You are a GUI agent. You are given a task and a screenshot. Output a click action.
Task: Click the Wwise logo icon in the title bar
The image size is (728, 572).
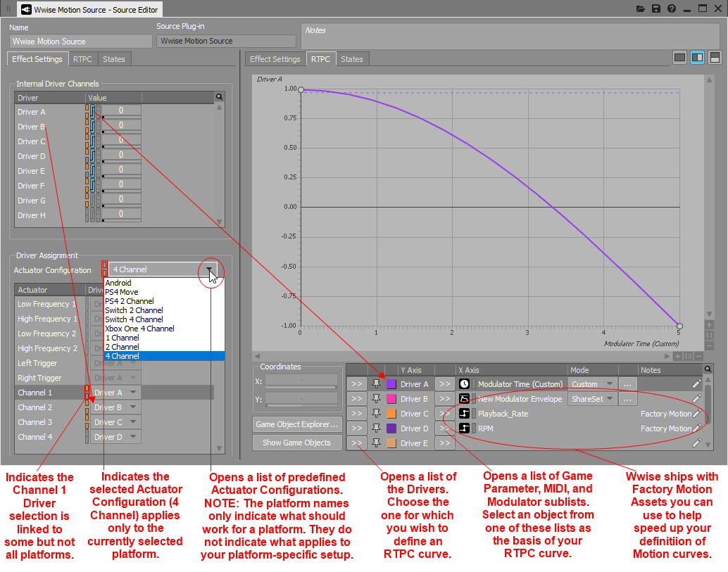[x=27, y=9]
